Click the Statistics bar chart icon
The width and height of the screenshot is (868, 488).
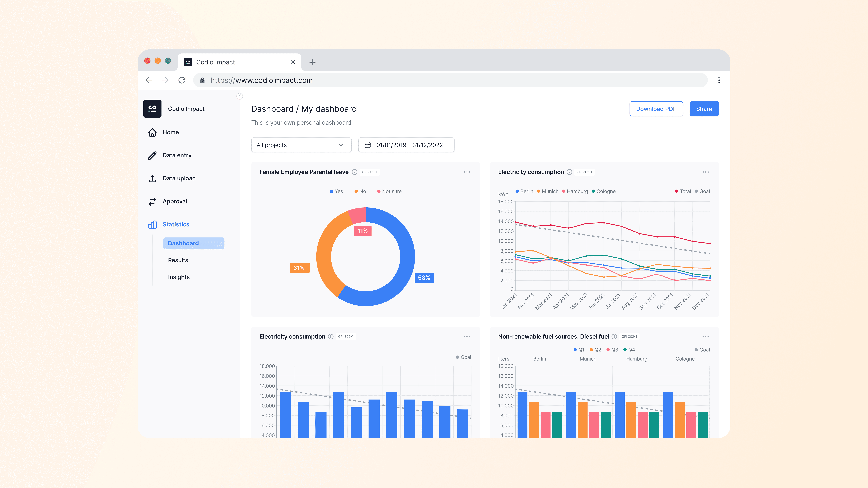152,225
